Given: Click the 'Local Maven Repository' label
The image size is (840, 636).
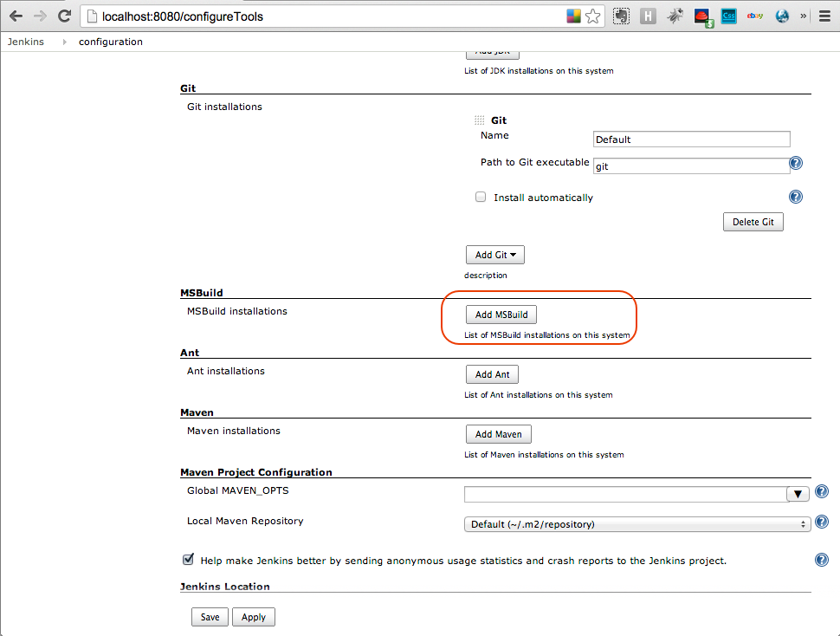Looking at the screenshot, I should 245,521.
